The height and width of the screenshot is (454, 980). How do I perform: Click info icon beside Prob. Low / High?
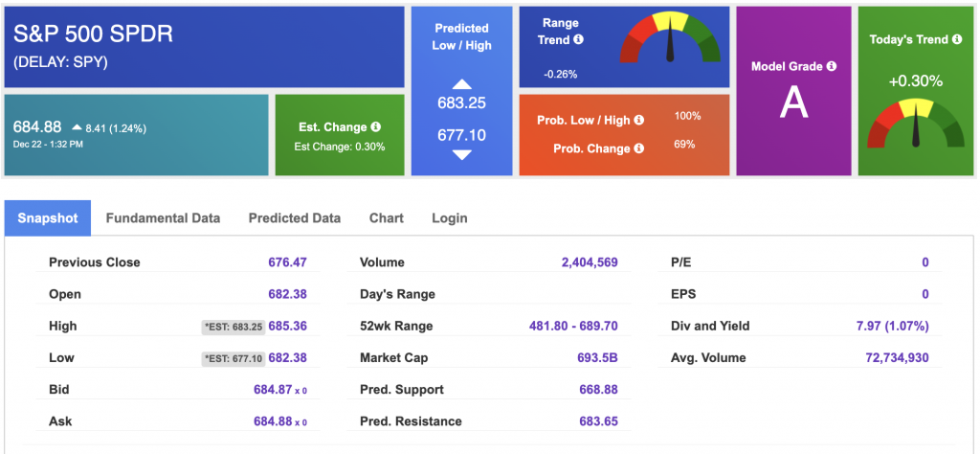638,120
